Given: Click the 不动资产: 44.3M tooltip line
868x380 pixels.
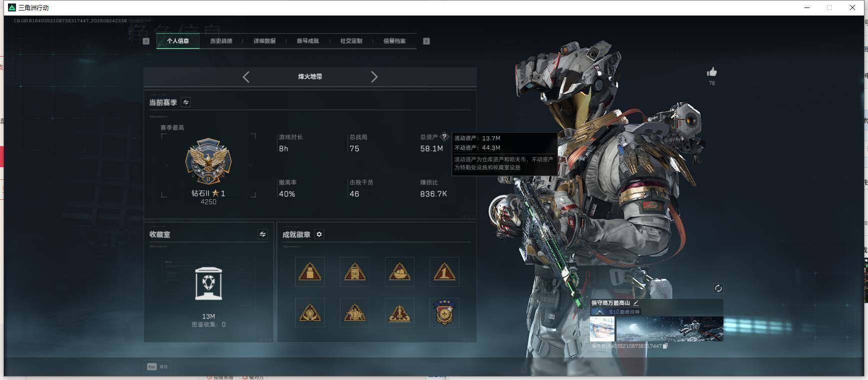Looking at the screenshot, I should point(477,148).
